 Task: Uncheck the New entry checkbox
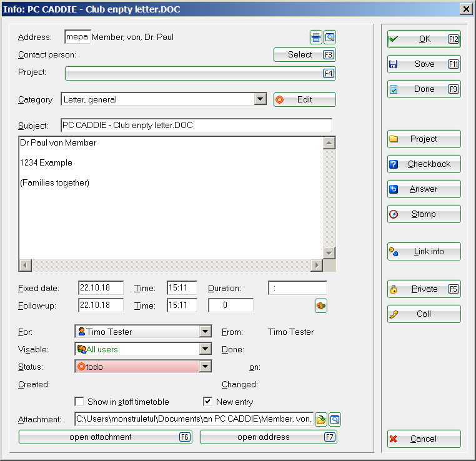(x=208, y=402)
